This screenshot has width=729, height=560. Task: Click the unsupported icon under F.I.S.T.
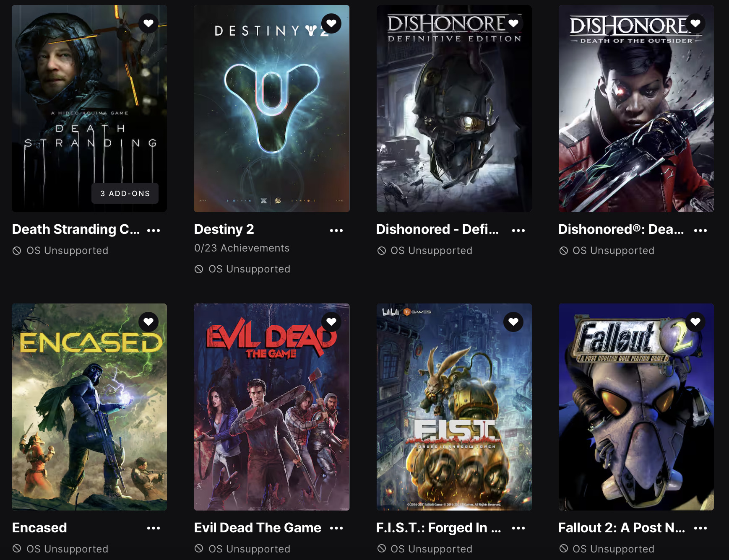pos(381,548)
